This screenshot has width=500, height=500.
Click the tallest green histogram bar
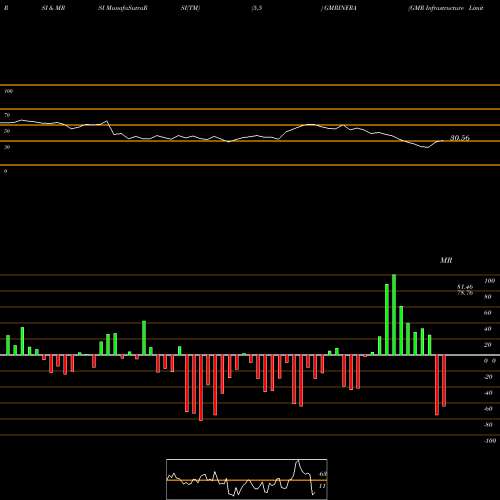tap(394, 315)
